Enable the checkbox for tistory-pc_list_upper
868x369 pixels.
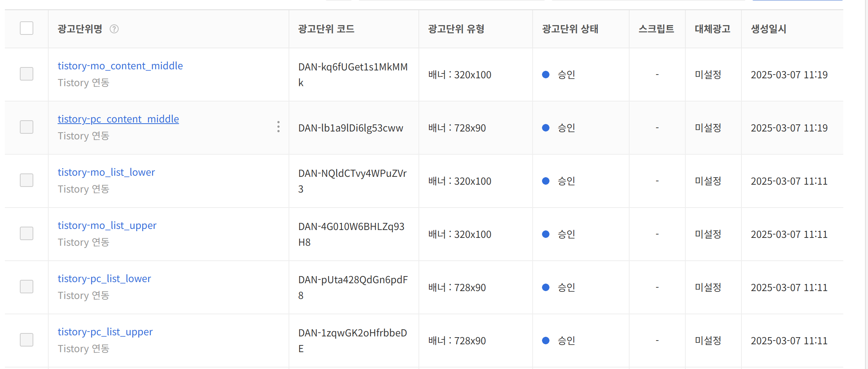point(26,340)
